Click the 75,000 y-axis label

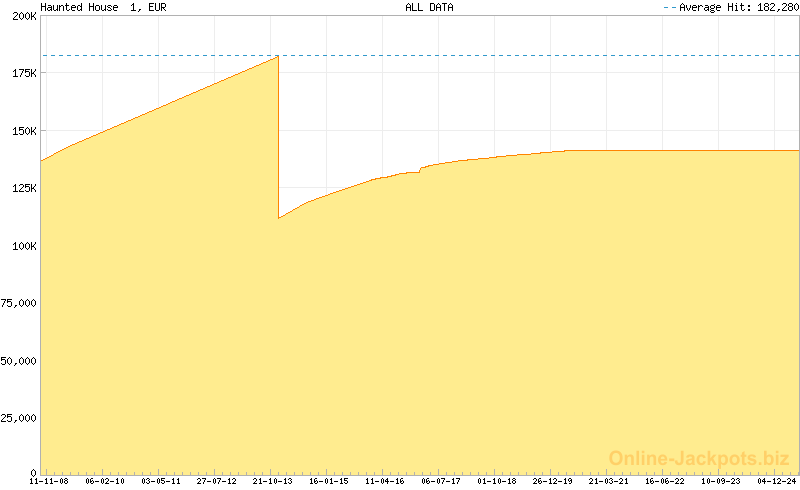[x=19, y=303]
